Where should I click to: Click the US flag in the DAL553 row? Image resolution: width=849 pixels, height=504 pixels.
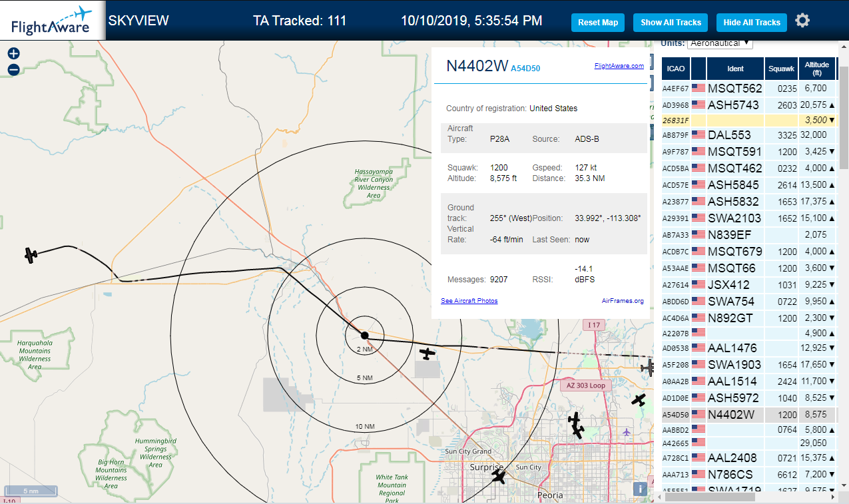point(699,134)
